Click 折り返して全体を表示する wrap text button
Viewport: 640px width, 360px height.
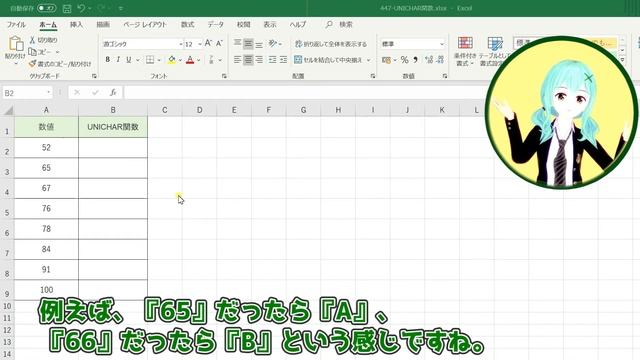[x=331, y=44]
